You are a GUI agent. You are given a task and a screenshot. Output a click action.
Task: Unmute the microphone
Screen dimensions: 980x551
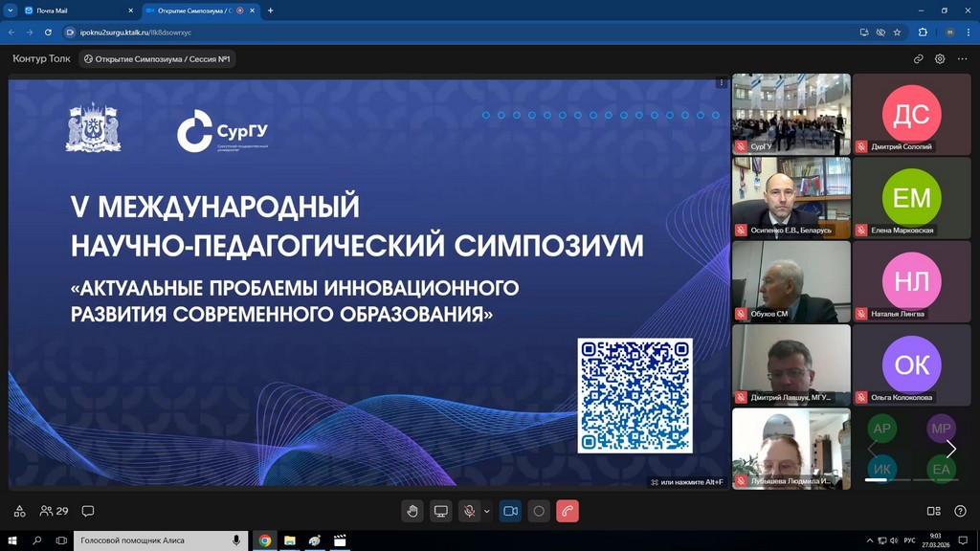coord(469,511)
